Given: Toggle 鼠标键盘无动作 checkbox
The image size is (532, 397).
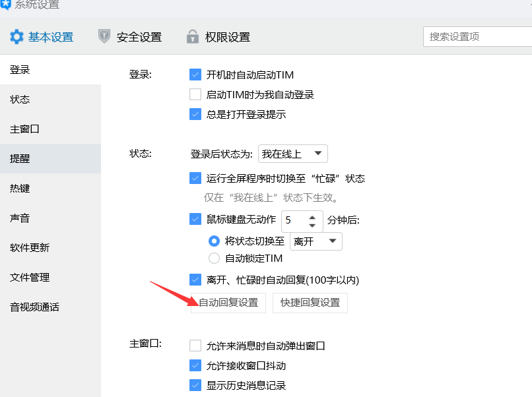Looking at the screenshot, I should click(195, 219).
